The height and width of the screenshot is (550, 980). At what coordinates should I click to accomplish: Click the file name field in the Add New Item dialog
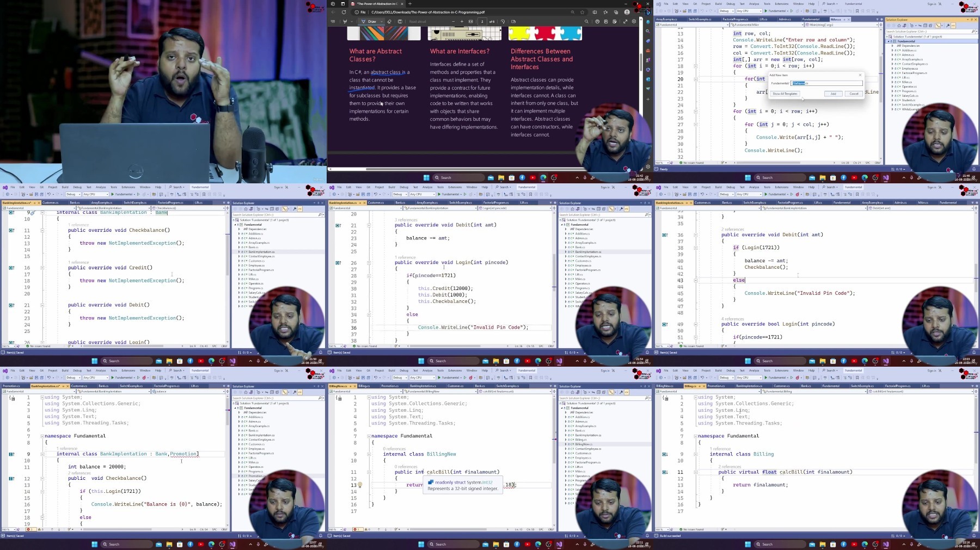click(x=826, y=83)
